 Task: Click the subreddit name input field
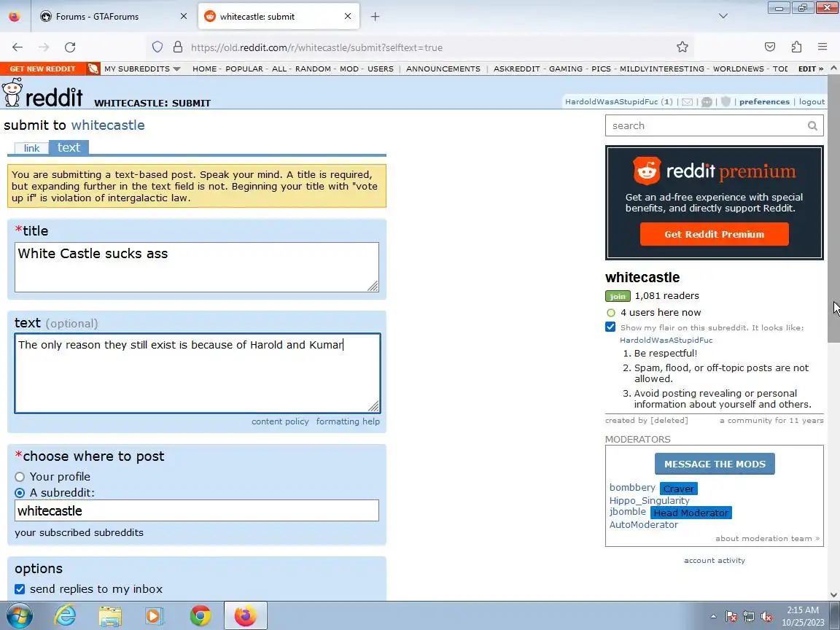tap(197, 510)
